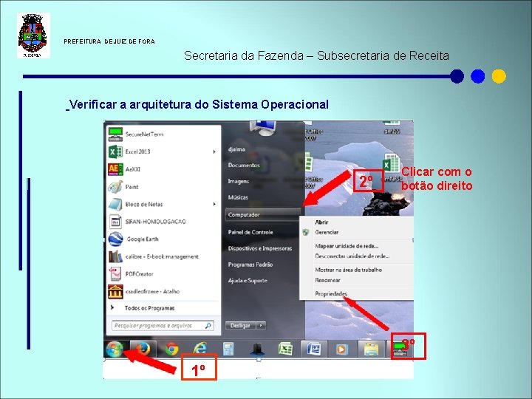Image resolution: width=532 pixels, height=399 pixels.
Task: Select the dmNFSE Excel file on the desktop
Action: pyautogui.click(x=391, y=167)
